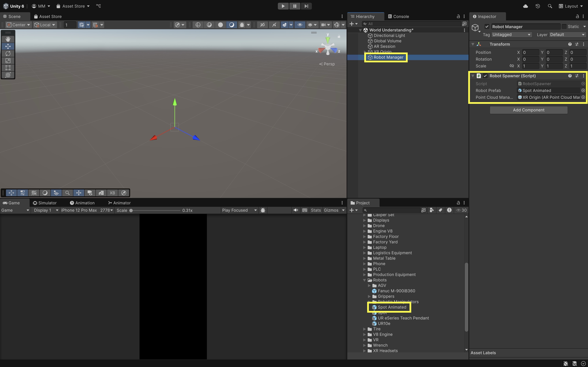Open the Layout dropdown
588x367 pixels.
[x=571, y=6]
